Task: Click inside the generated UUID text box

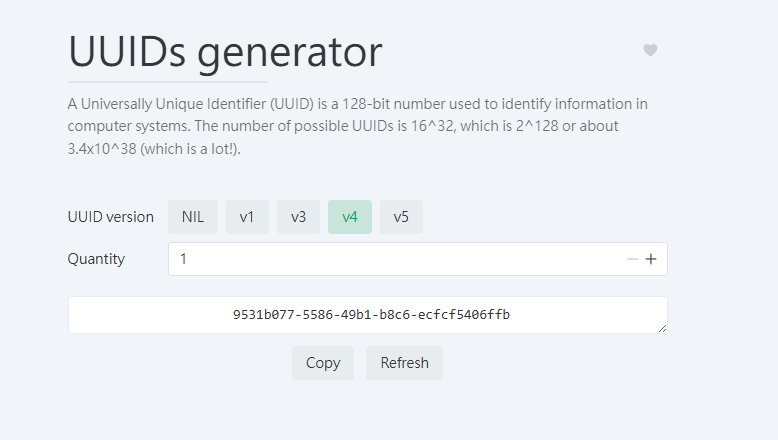Action: 370,315
